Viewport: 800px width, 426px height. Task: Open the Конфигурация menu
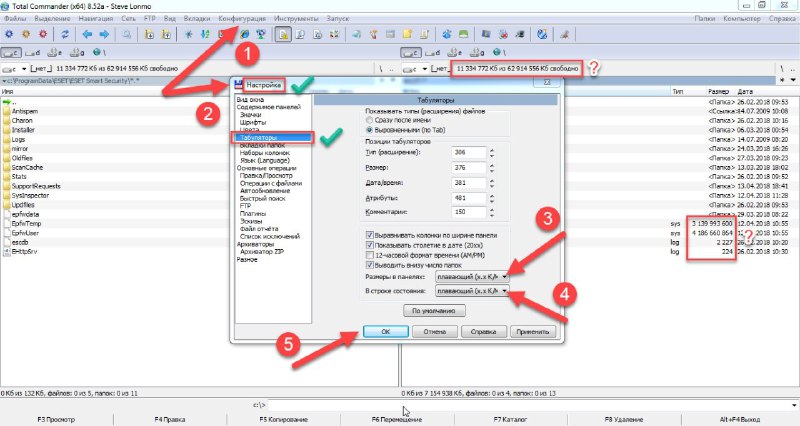(242, 18)
